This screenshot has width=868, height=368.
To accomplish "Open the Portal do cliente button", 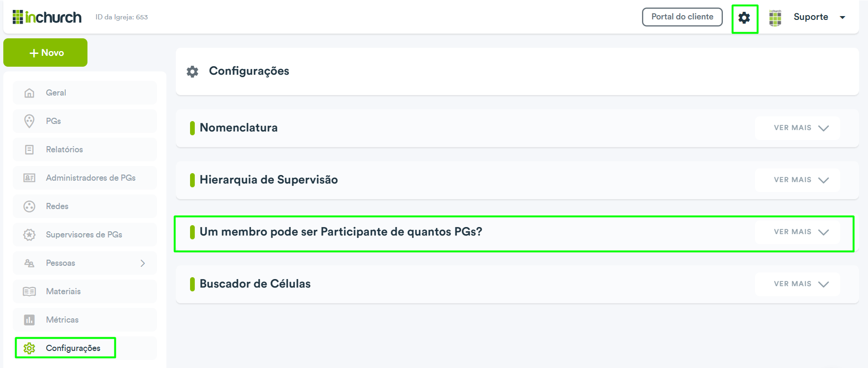I will click(x=682, y=17).
